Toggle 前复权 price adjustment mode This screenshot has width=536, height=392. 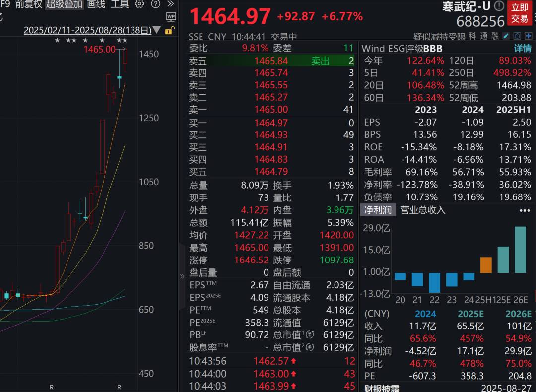(x=29, y=4)
